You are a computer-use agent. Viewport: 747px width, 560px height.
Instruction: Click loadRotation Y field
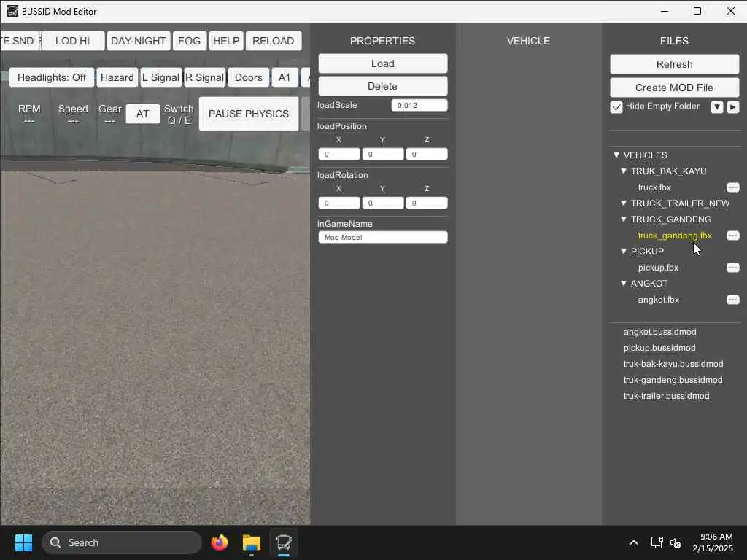pyautogui.click(x=382, y=203)
